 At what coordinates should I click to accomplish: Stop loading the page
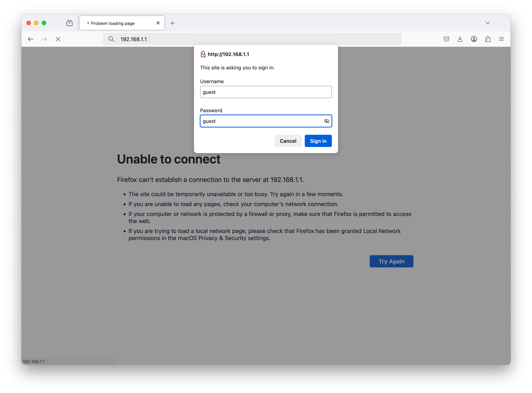click(x=58, y=39)
